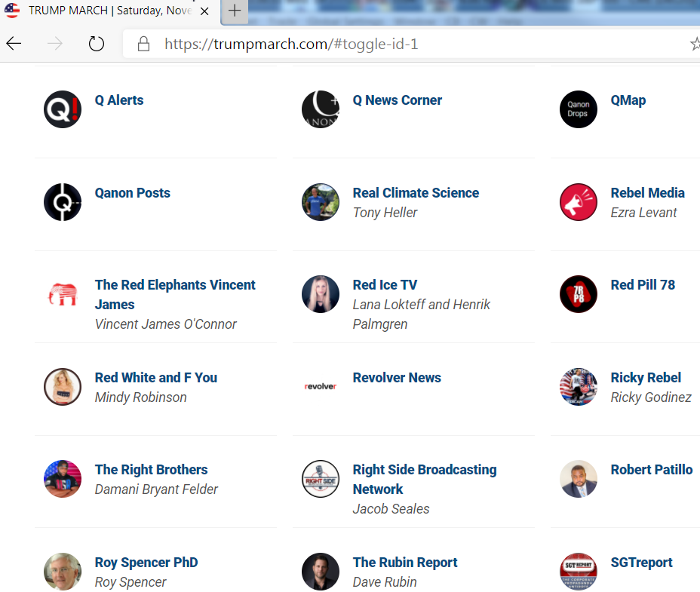Screen dimensions: 700x592
Task: Open a new tab with plus button
Action: [x=235, y=11]
